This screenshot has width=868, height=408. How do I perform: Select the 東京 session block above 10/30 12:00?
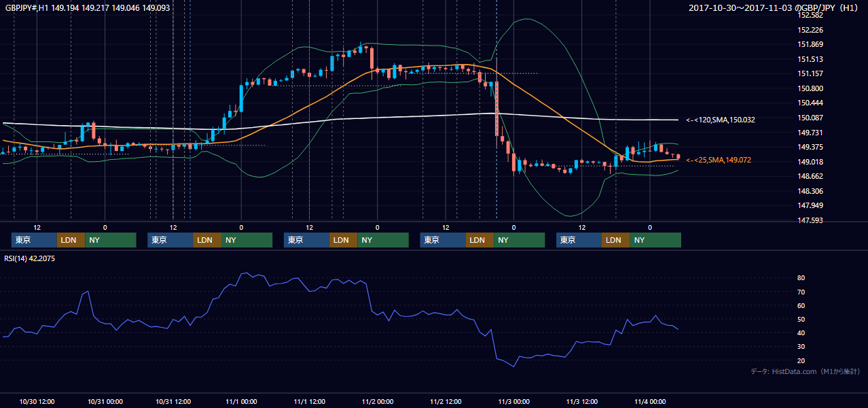pos(34,240)
